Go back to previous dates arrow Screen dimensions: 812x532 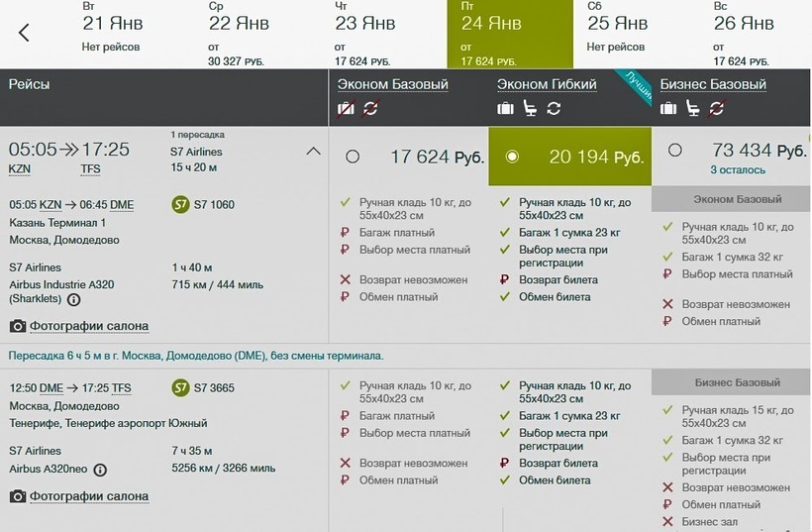[x=24, y=33]
